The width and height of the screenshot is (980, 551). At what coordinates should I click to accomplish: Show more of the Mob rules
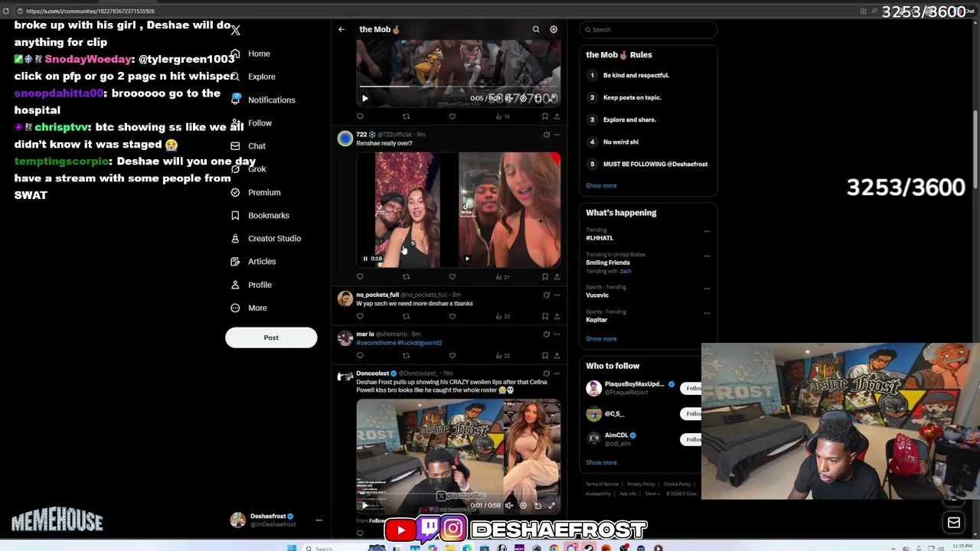601,185
